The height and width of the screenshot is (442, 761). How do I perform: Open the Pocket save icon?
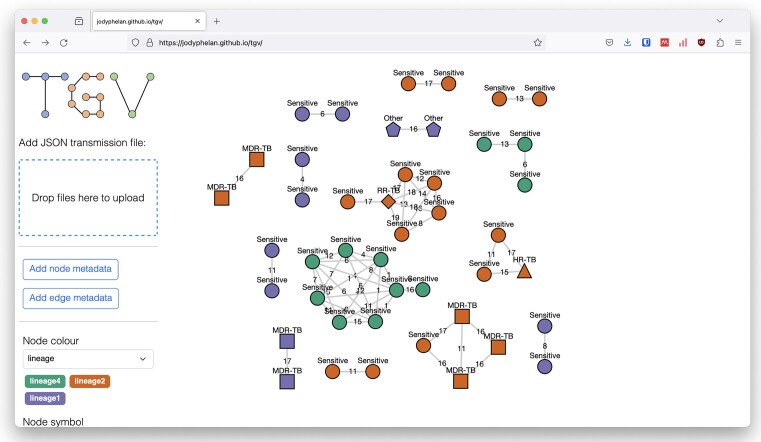(609, 43)
